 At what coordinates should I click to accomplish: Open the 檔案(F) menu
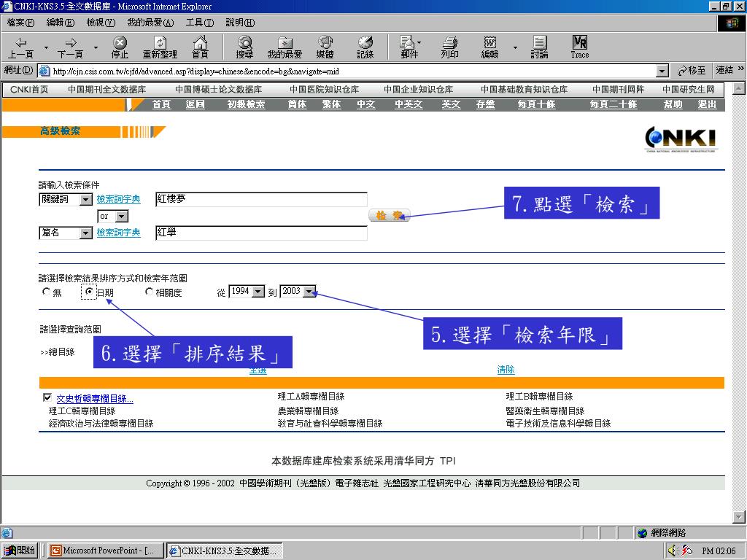20,23
